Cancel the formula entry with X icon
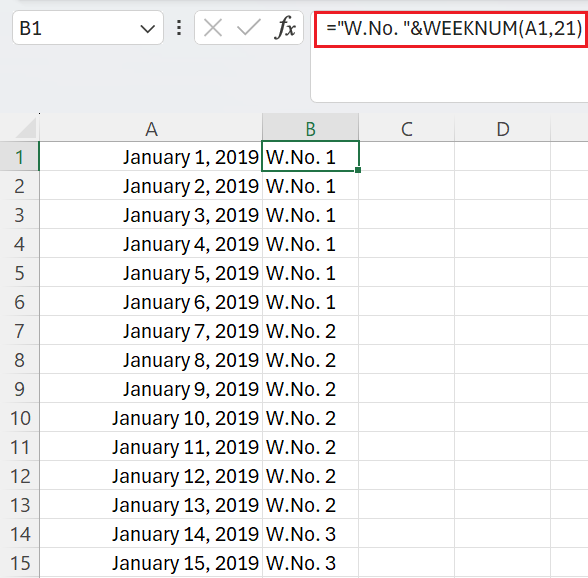 pyautogui.click(x=213, y=28)
